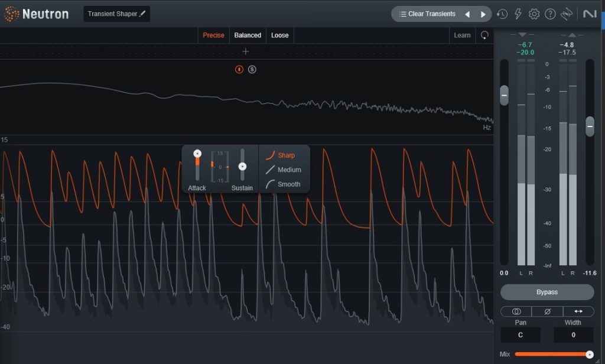
Task: Go to the next preset arrow
Action: click(483, 14)
